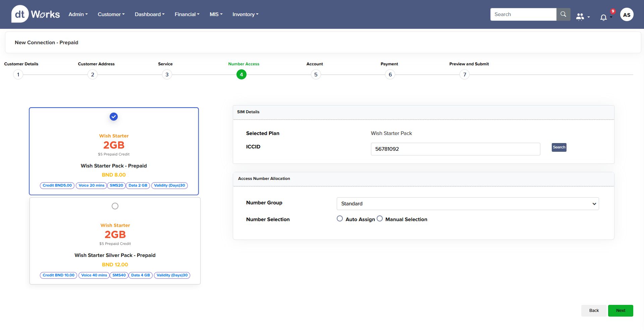
Task: Click the ICCID Search button
Action: (x=559, y=147)
